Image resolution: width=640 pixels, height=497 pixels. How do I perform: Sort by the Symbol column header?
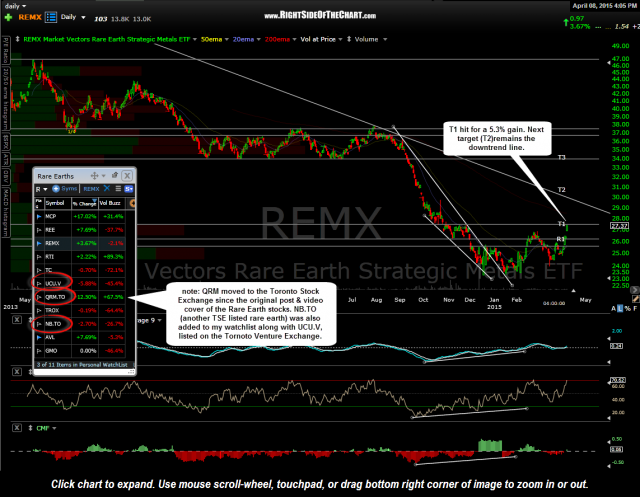[58, 203]
